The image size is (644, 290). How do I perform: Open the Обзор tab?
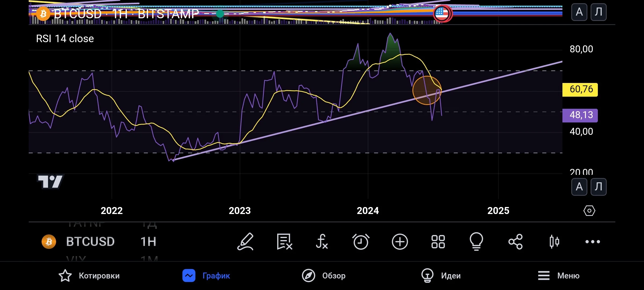(324, 276)
